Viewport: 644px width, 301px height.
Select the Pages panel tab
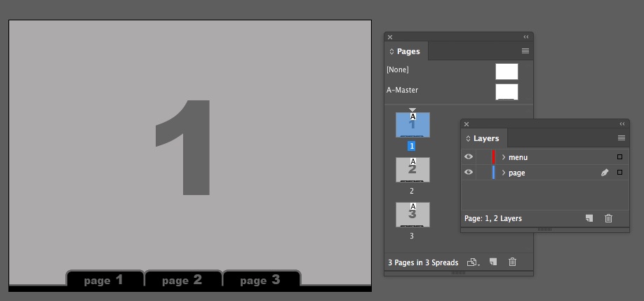[x=408, y=51]
